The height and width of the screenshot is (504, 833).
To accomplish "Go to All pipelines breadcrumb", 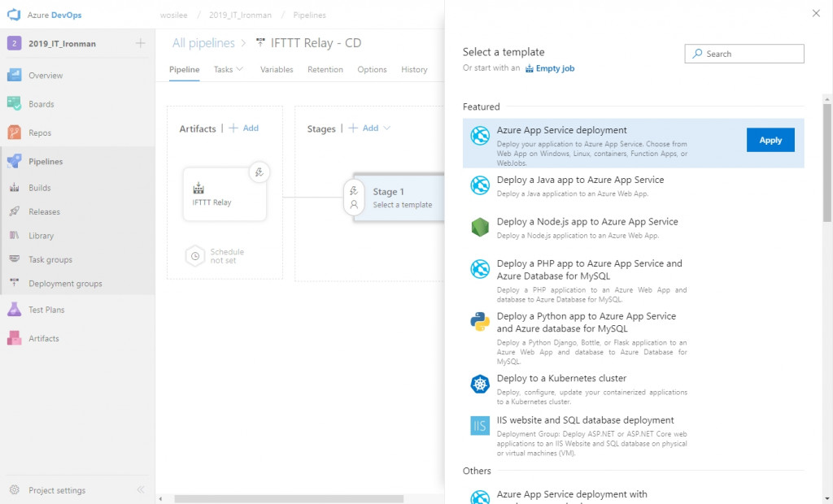I will pyautogui.click(x=203, y=43).
